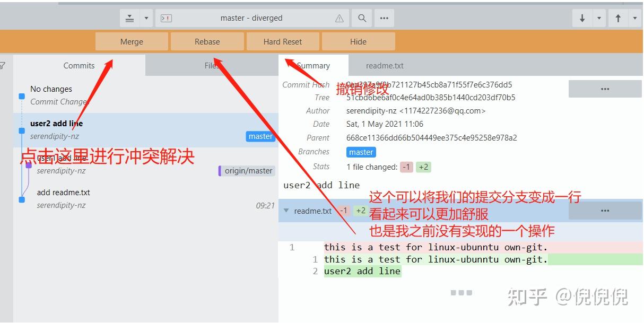Open the search tool in the toolbar
The width and height of the screenshot is (644, 323).
(361, 18)
